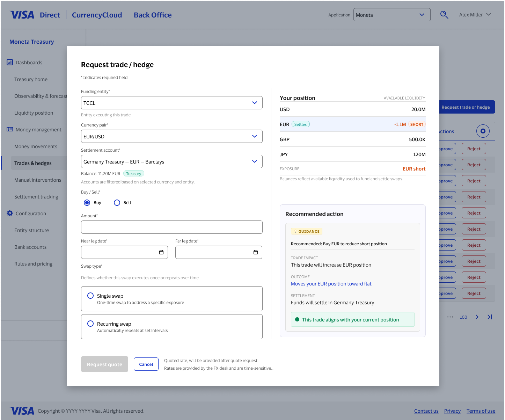Open the Far leg date calendar icon
505x420 pixels.
[x=256, y=252]
